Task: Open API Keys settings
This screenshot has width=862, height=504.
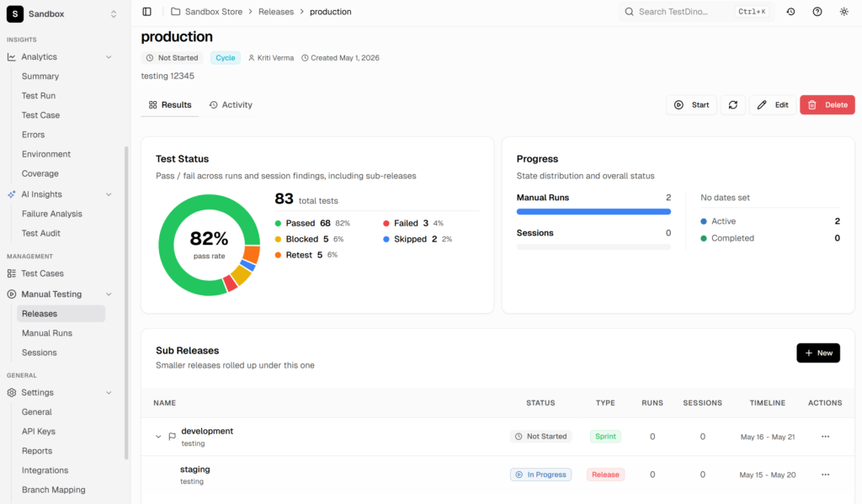Action: pyautogui.click(x=39, y=432)
